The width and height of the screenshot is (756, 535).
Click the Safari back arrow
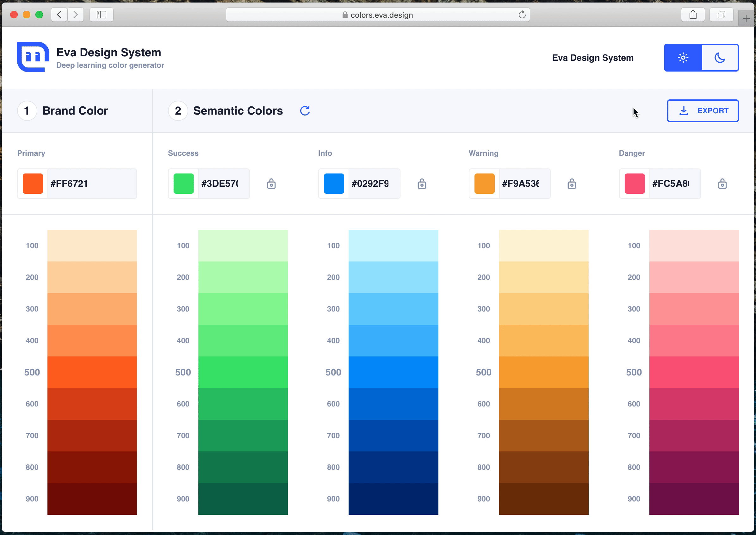(59, 15)
